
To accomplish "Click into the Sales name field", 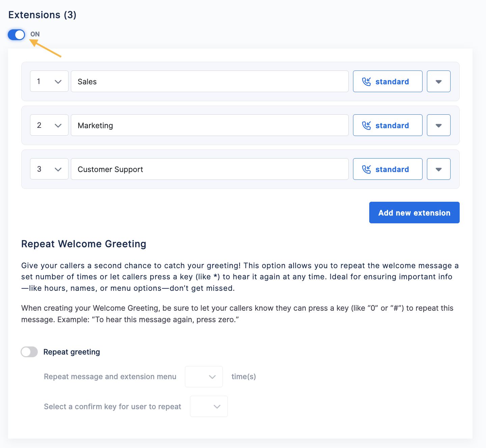I will point(210,81).
